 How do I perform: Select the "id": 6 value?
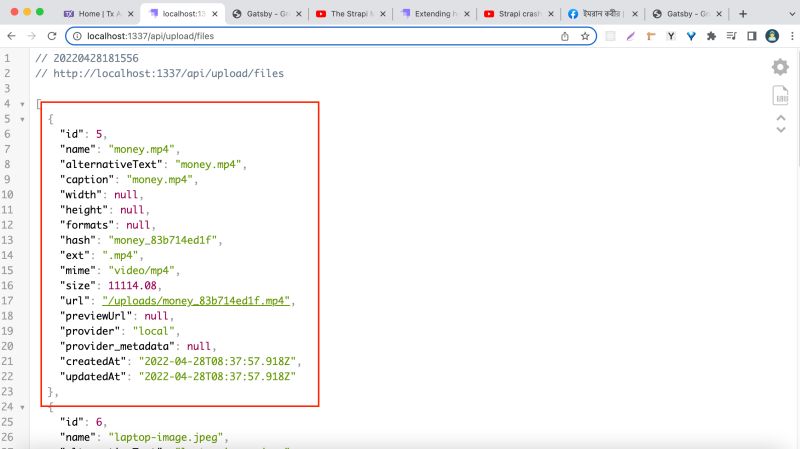[x=99, y=422]
